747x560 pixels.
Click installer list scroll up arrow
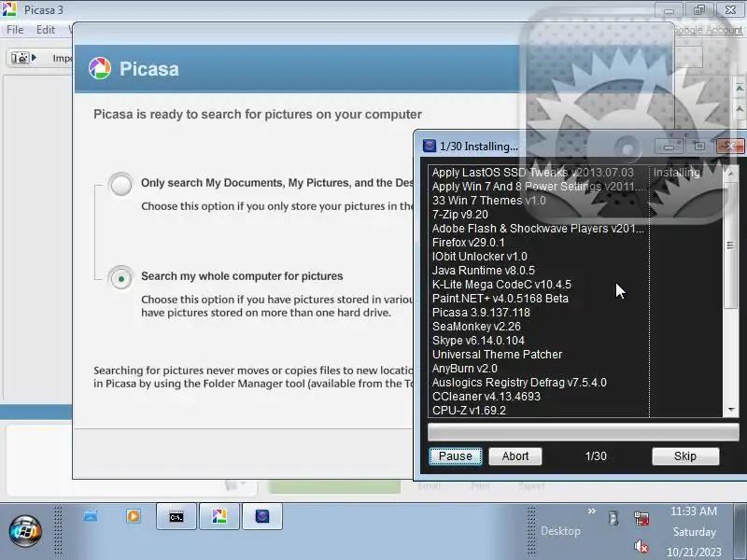[x=731, y=174]
